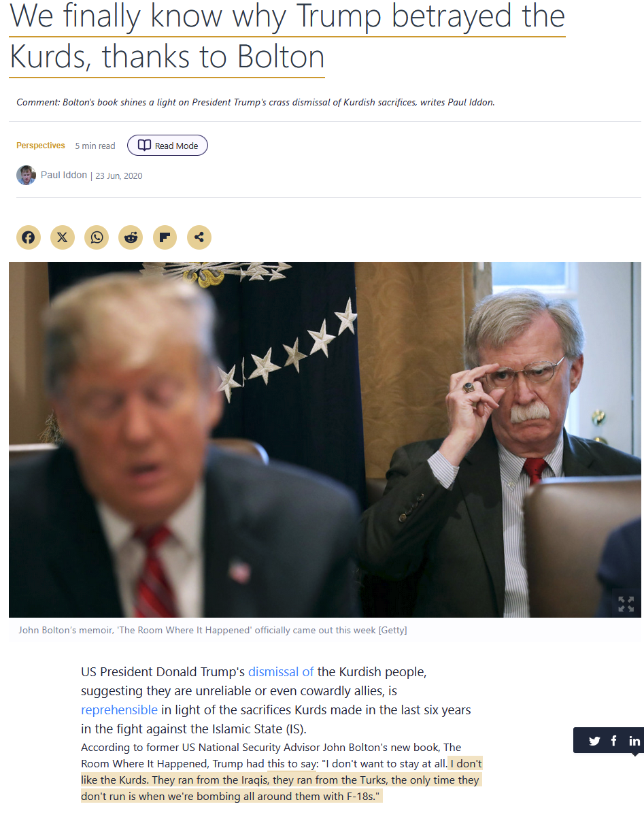The width and height of the screenshot is (644, 817).
Task: Share article via WhatsApp
Action: [x=97, y=237]
